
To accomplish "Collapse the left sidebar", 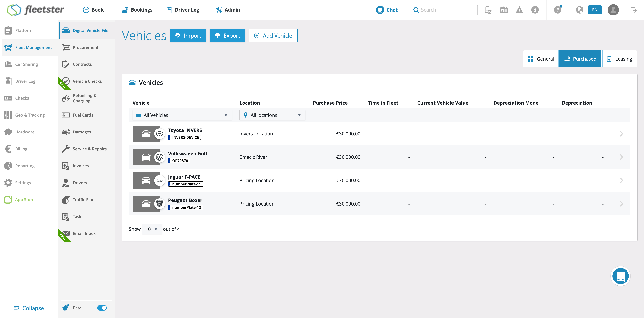I will click(x=29, y=308).
